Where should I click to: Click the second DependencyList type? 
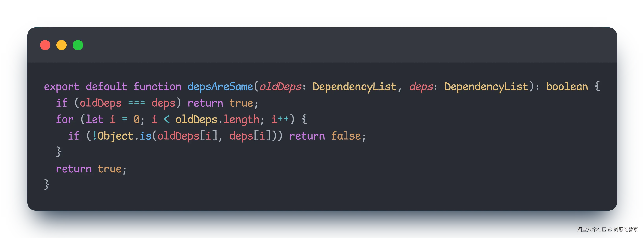coord(486,87)
